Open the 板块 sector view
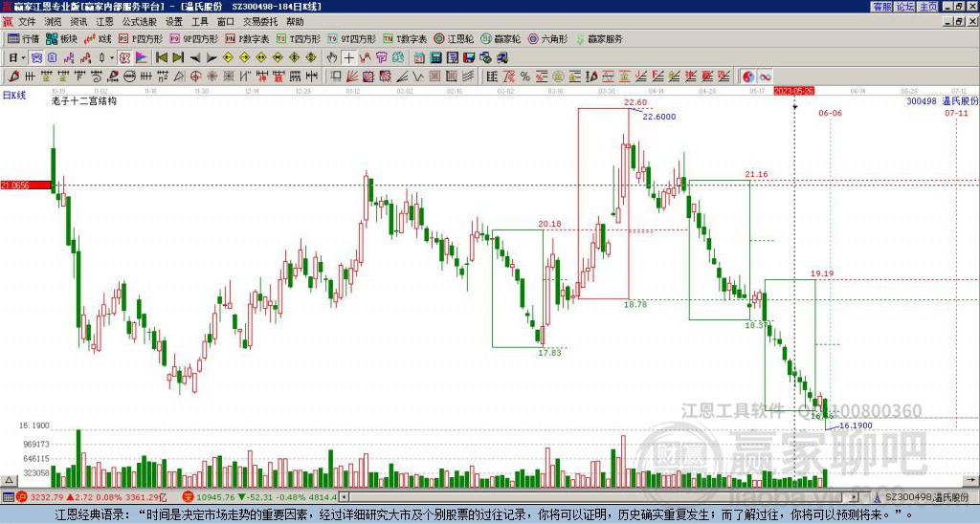980x524 pixels. click(61, 38)
